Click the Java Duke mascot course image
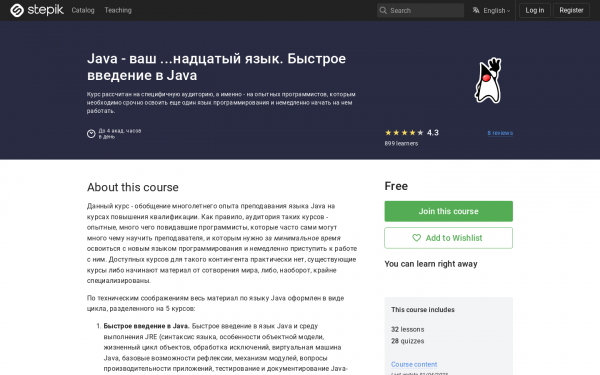Viewport: 600px width, 375px height. click(x=488, y=80)
